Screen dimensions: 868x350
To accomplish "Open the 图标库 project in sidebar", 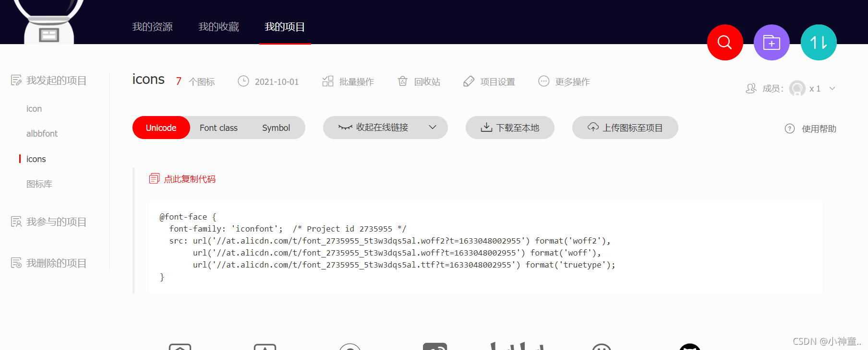I will pos(39,184).
